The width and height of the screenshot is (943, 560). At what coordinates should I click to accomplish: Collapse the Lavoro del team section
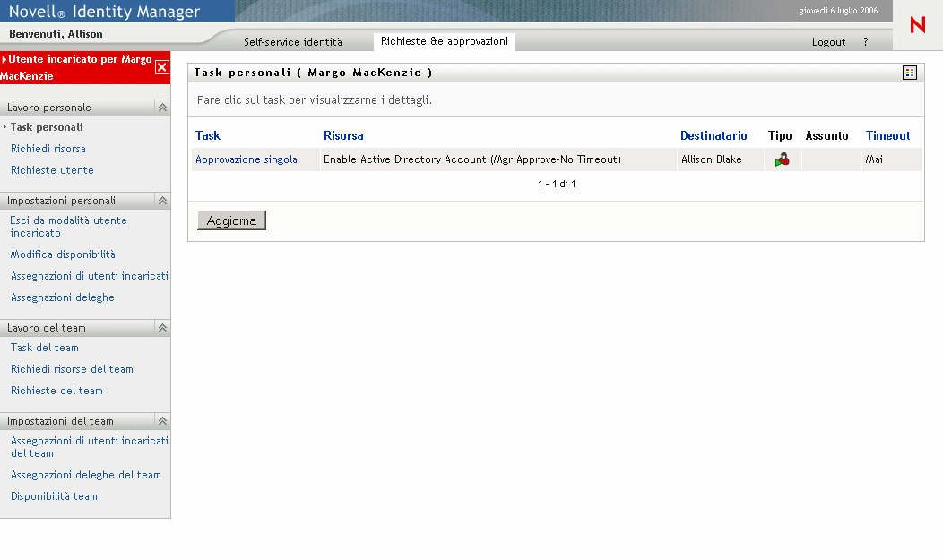point(162,328)
